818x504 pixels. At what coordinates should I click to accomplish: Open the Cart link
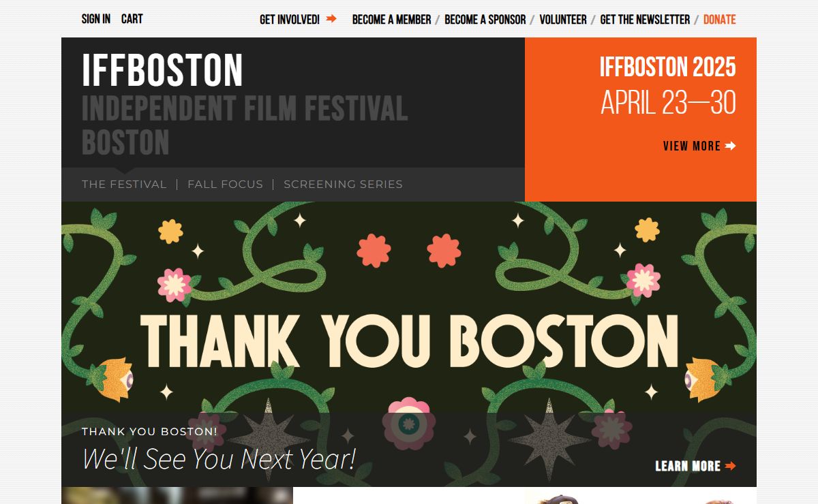[x=132, y=19]
